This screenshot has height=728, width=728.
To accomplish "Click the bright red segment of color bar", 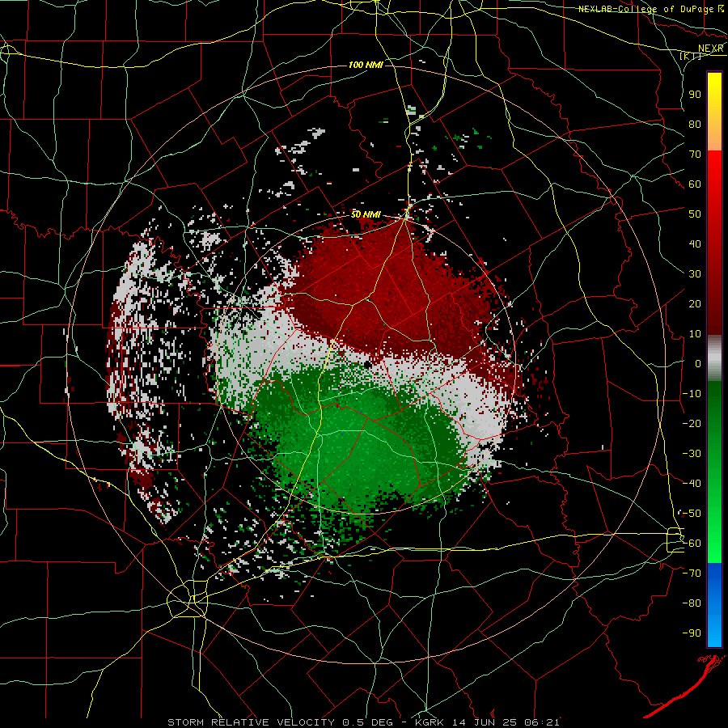I will [x=714, y=243].
